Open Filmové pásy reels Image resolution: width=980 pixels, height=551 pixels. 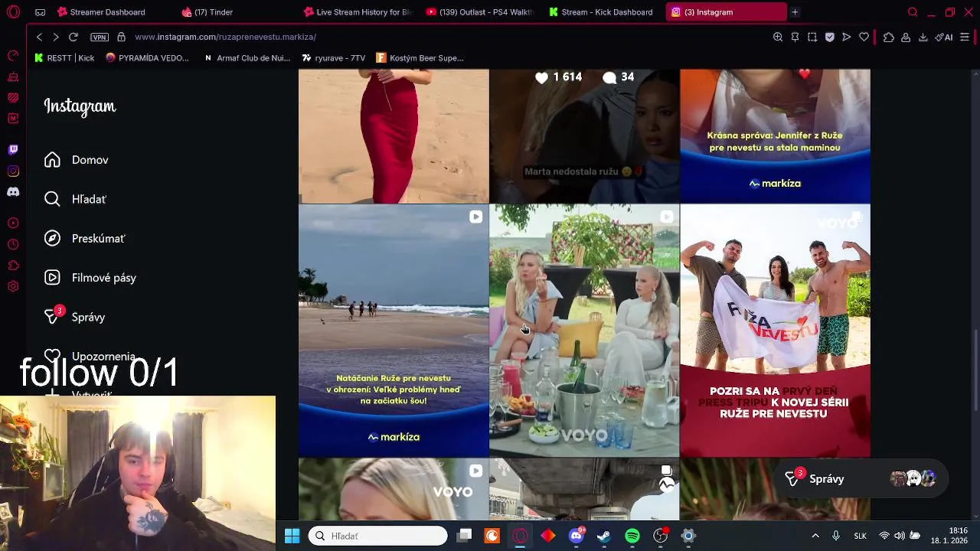coord(90,278)
